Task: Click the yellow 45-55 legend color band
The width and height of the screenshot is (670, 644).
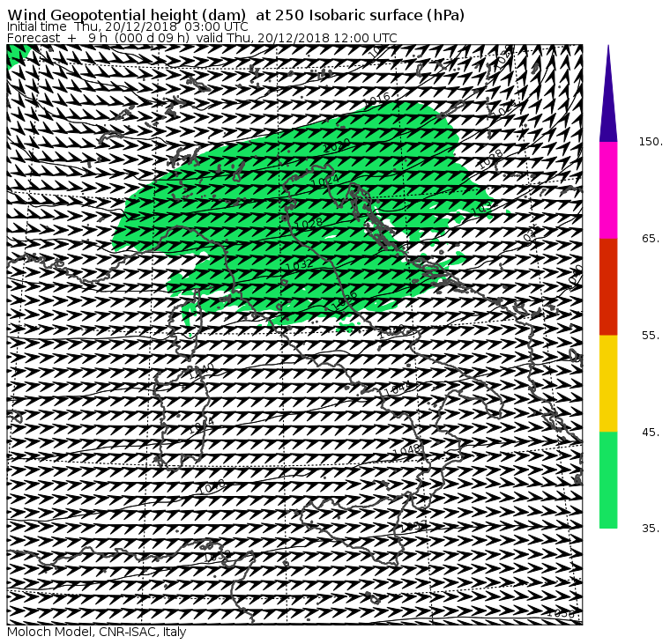Action: point(608,383)
